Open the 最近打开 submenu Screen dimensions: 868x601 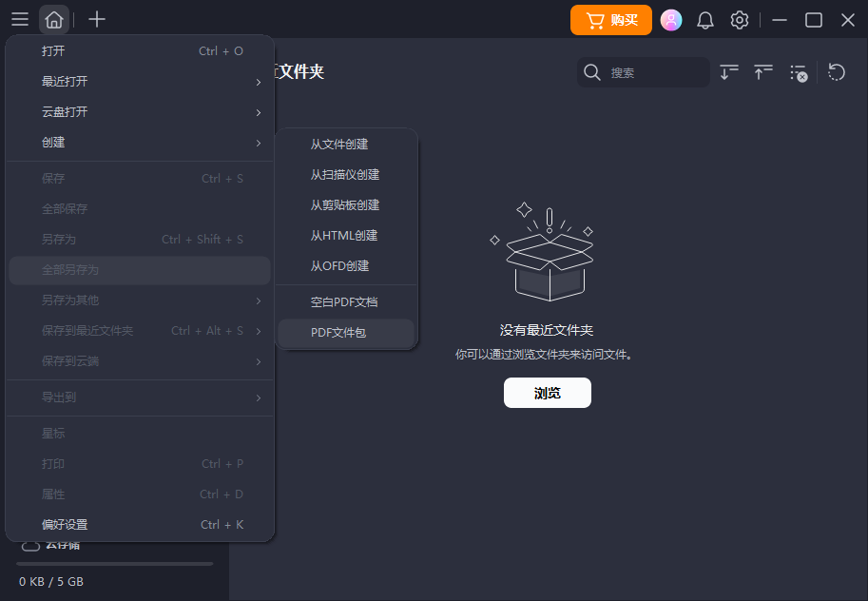tap(140, 82)
